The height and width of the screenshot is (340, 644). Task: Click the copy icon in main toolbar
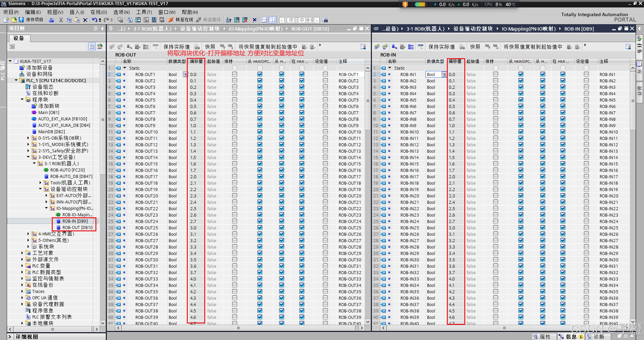(69, 20)
